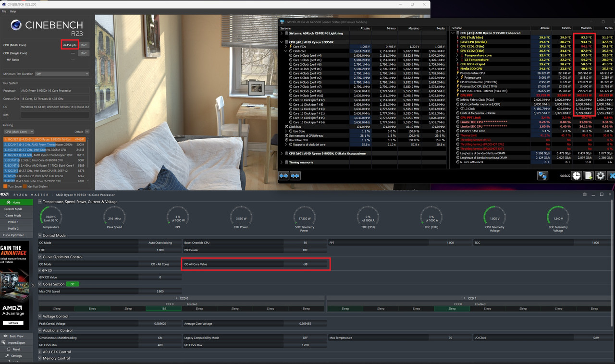Viewport: 615px width, 364px height.
Task: Open the Minimum Test Duration dropdown
Action: tap(61, 74)
